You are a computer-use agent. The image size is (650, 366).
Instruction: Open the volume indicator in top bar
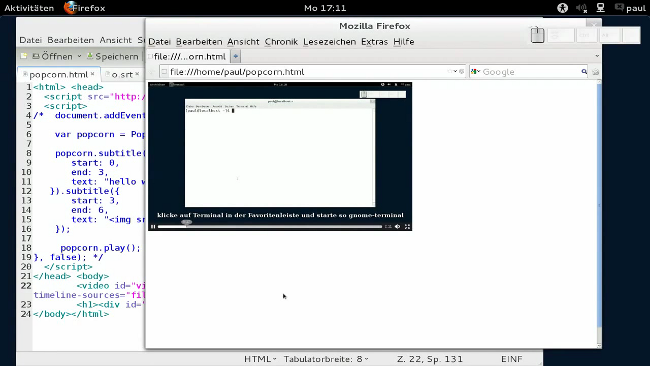click(581, 8)
